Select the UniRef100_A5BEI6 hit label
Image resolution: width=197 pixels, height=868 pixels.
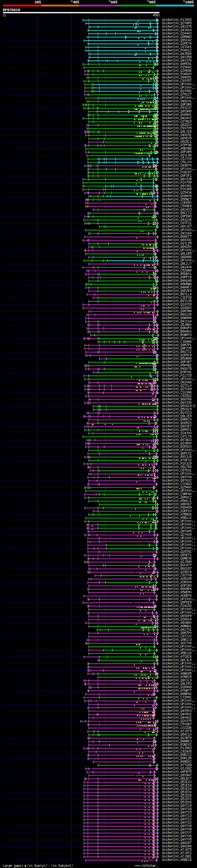[x=177, y=860]
